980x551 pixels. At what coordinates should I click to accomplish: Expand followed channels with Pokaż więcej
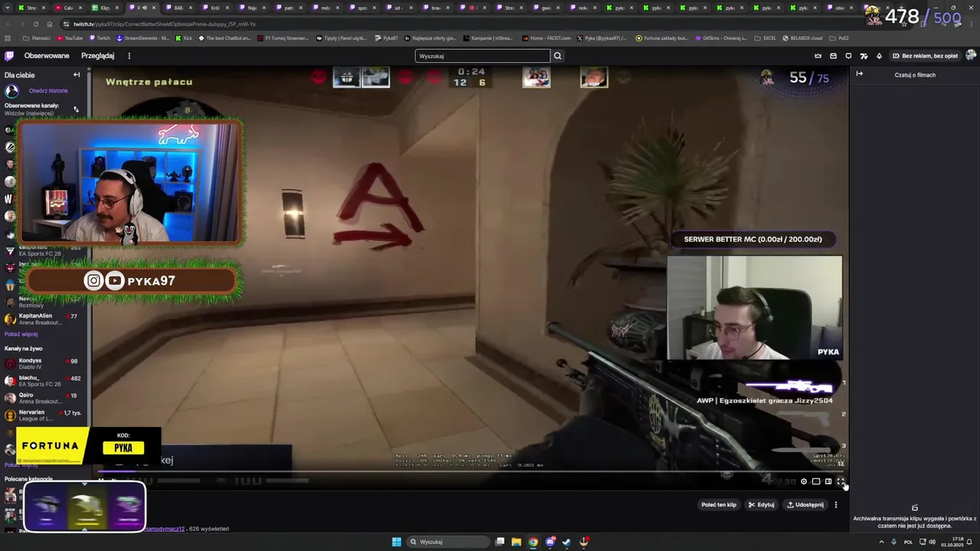click(21, 334)
